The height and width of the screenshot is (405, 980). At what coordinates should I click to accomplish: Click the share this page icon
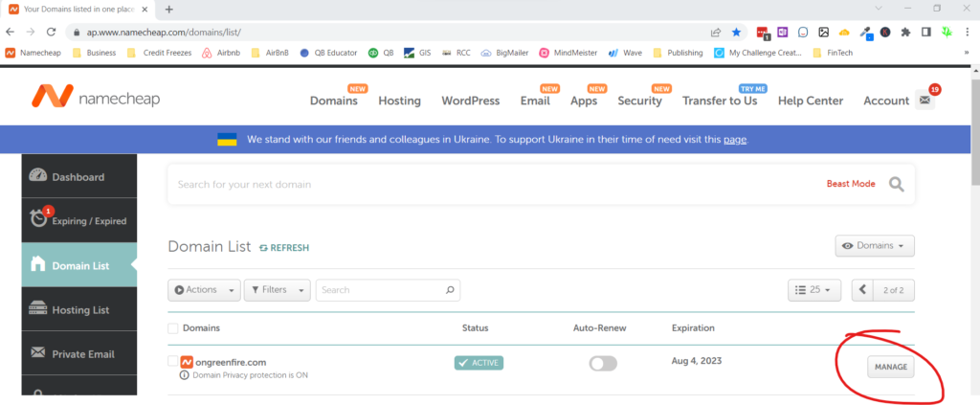click(x=716, y=32)
